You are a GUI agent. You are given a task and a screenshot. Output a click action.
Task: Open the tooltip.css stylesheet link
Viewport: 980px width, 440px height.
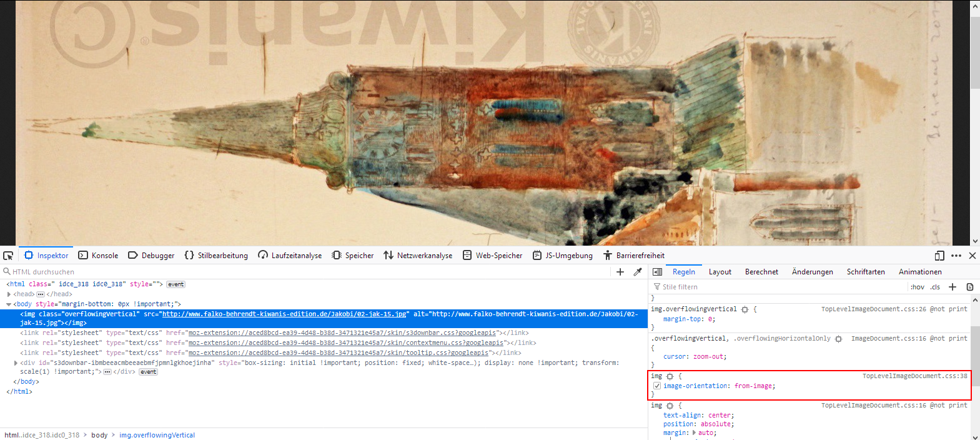pyautogui.click(x=339, y=352)
